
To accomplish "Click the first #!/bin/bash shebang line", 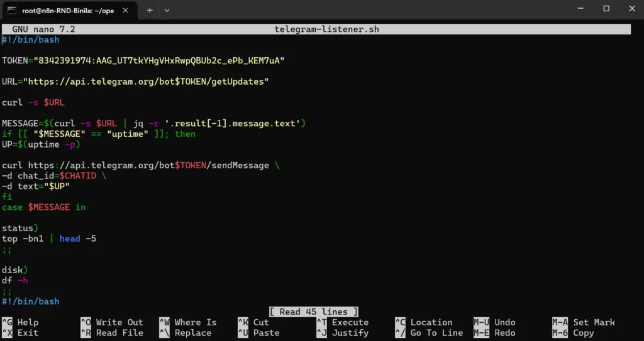I will click(31, 40).
